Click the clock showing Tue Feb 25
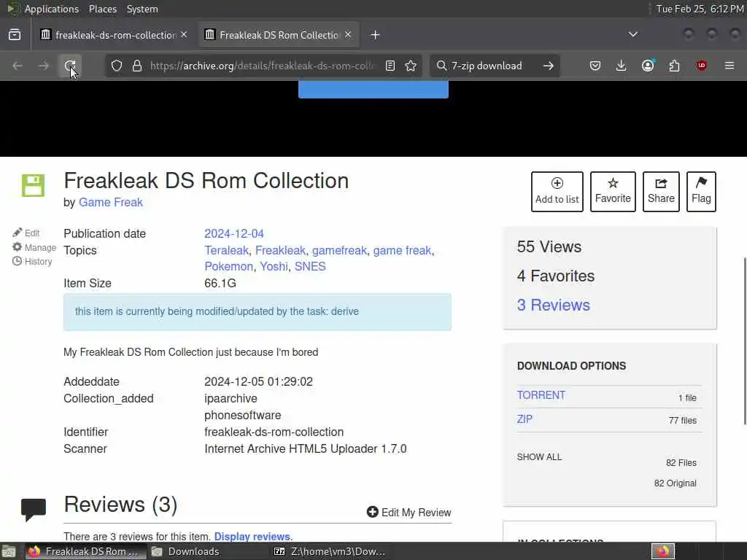This screenshot has height=560, width=747. coord(700,9)
